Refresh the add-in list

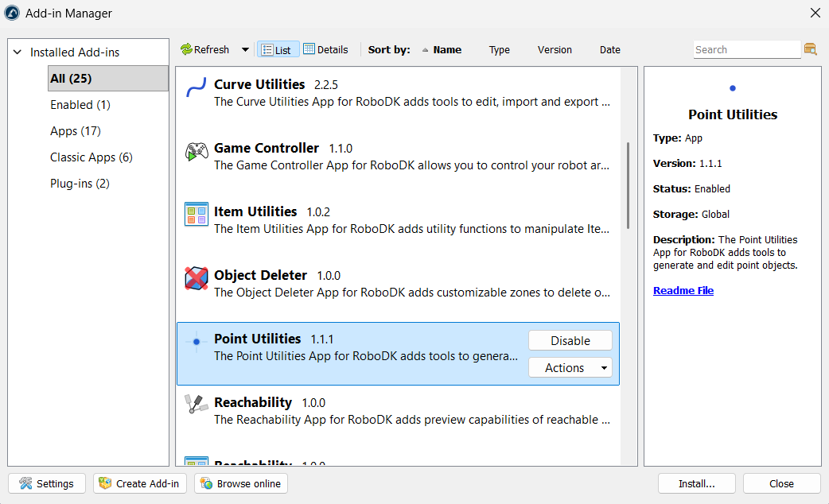[205, 49]
